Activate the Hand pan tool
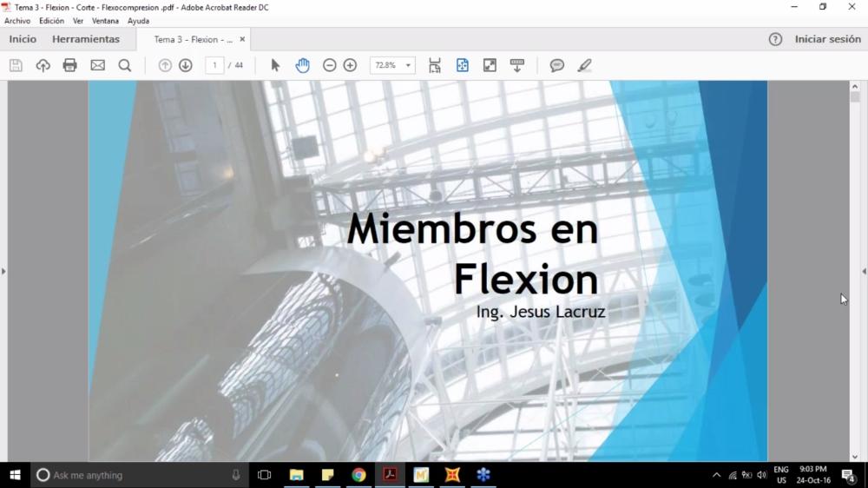The width and height of the screenshot is (868, 488). (x=302, y=65)
